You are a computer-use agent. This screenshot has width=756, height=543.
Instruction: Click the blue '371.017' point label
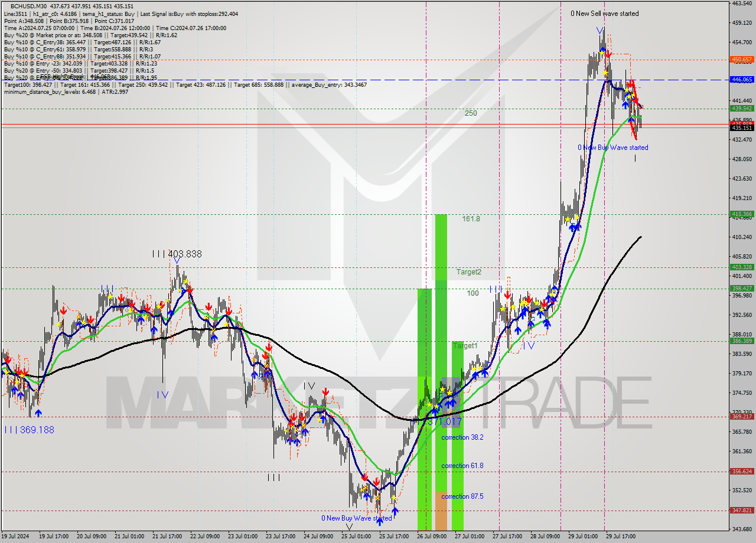pos(444,421)
